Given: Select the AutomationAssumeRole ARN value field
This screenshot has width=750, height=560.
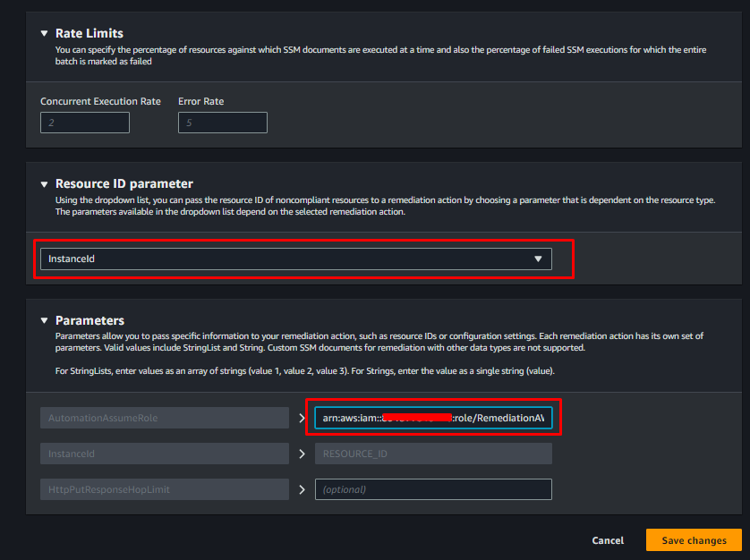Looking at the screenshot, I should (x=433, y=418).
